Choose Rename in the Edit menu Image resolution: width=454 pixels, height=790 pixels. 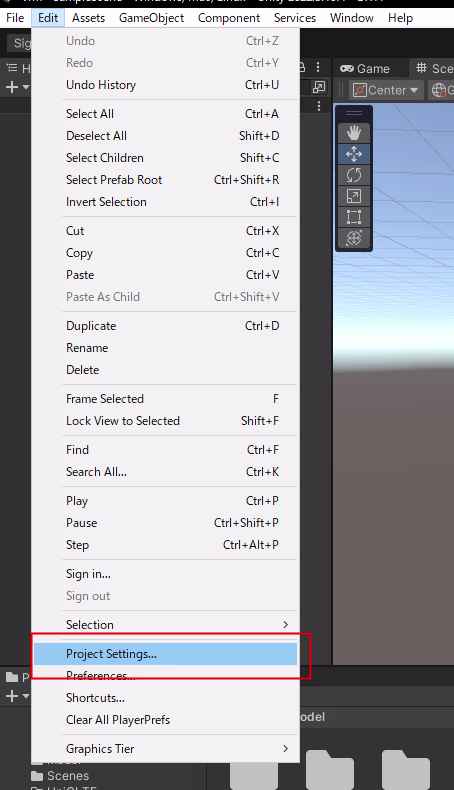click(x=165, y=348)
